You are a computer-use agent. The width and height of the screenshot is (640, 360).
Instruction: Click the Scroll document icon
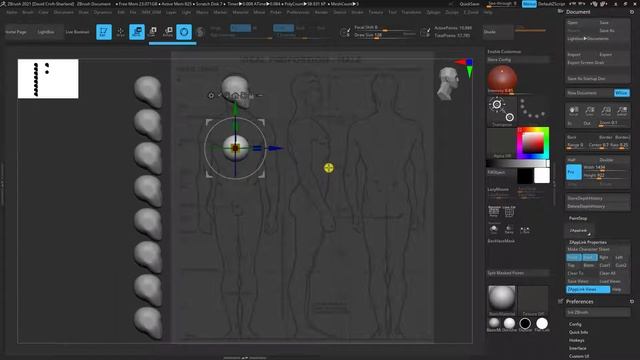pos(573,111)
